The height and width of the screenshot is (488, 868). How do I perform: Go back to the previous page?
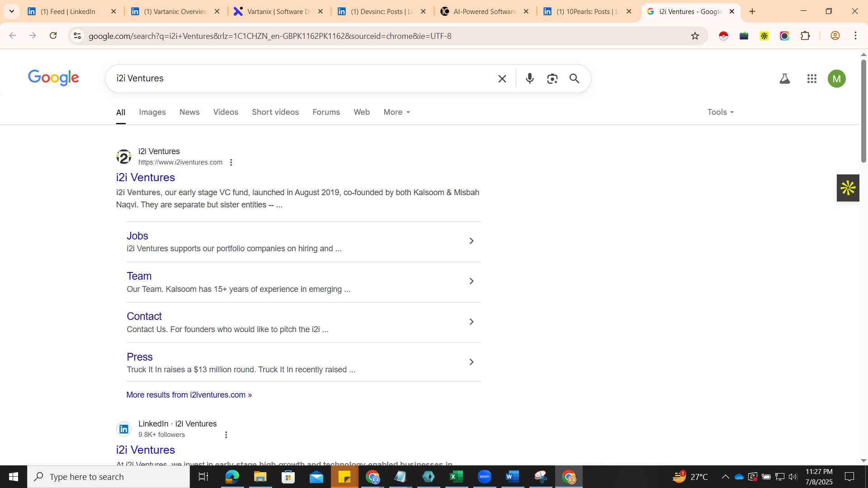pyautogui.click(x=13, y=36)
